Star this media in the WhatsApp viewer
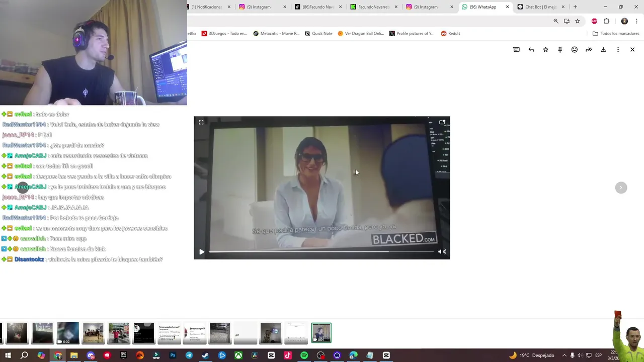This screenshot has height=362, width=644. pos(545,50)
